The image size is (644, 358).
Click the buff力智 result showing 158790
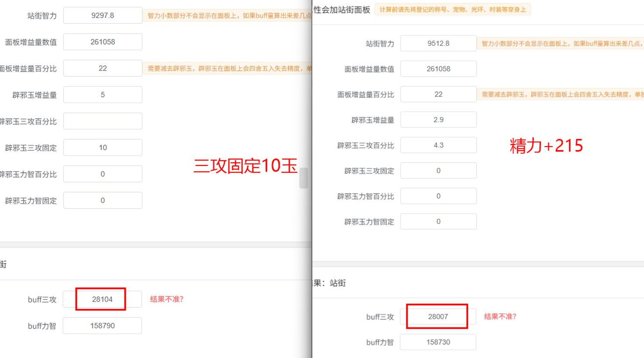point(102,326)
